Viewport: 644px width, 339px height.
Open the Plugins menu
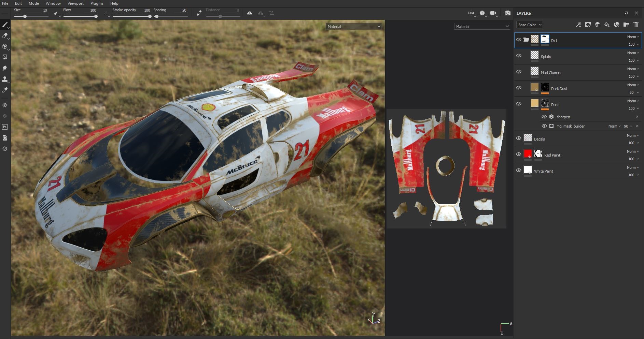point(97,3)
